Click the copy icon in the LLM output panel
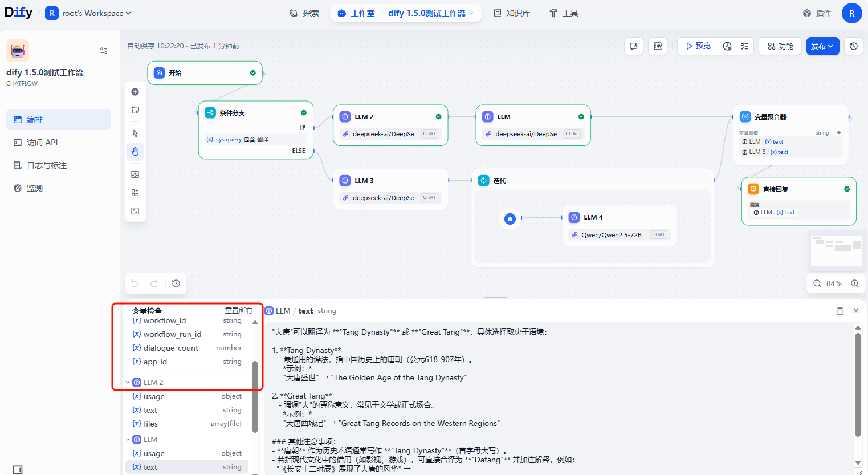The height and width of the screenshot is (475, 868). click(x=840, y=311)
